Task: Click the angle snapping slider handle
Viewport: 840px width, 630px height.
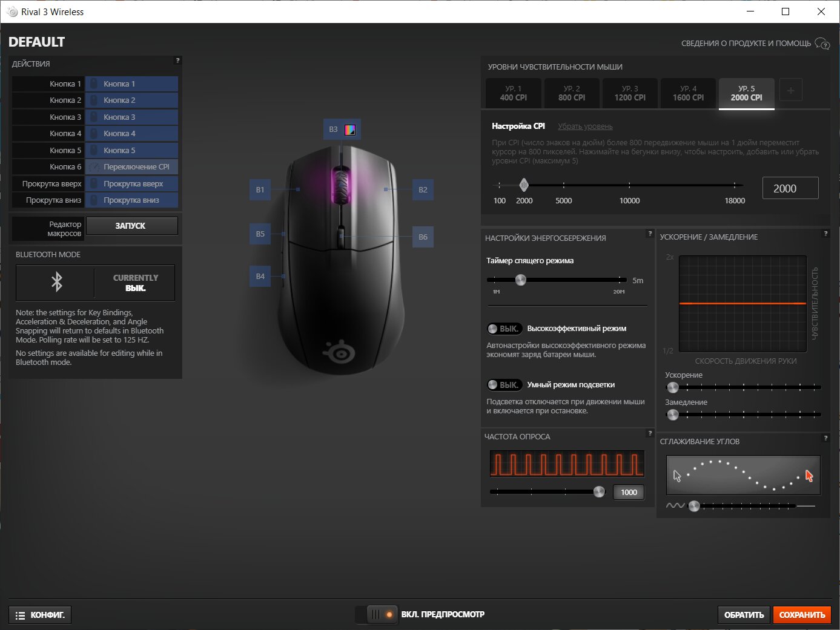Action: click(x=694, y=506)
